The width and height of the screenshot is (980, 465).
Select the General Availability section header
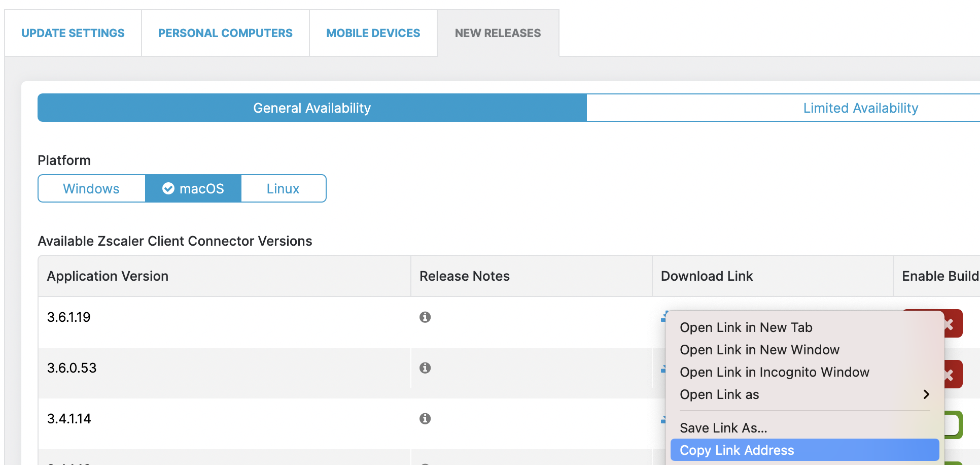pos(311,108)
